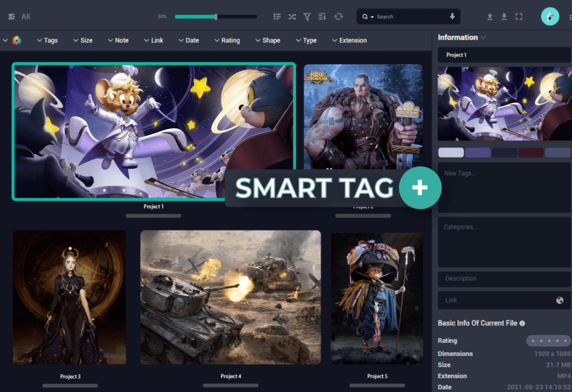This screenshot has width=572, height=392.
Task: Refresh the library with the sync icon
Action: pyautogui.click(x=338, y=16)
